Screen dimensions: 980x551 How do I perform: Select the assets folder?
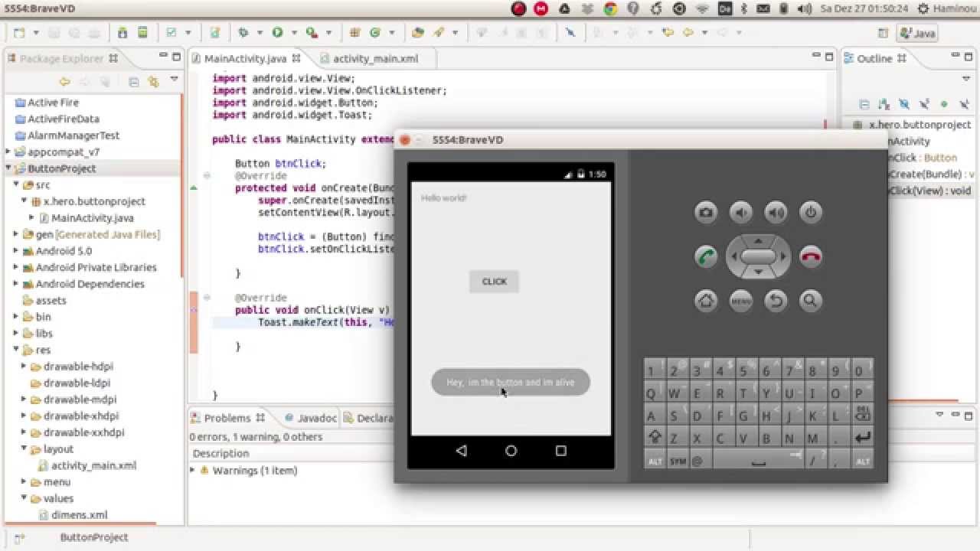click(x=44, y=300)
